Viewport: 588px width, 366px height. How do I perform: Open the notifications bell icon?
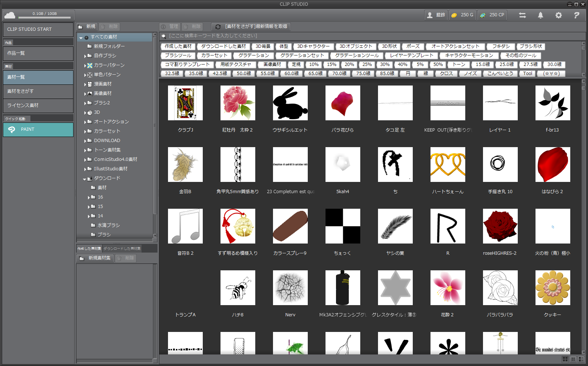(540, 15)
